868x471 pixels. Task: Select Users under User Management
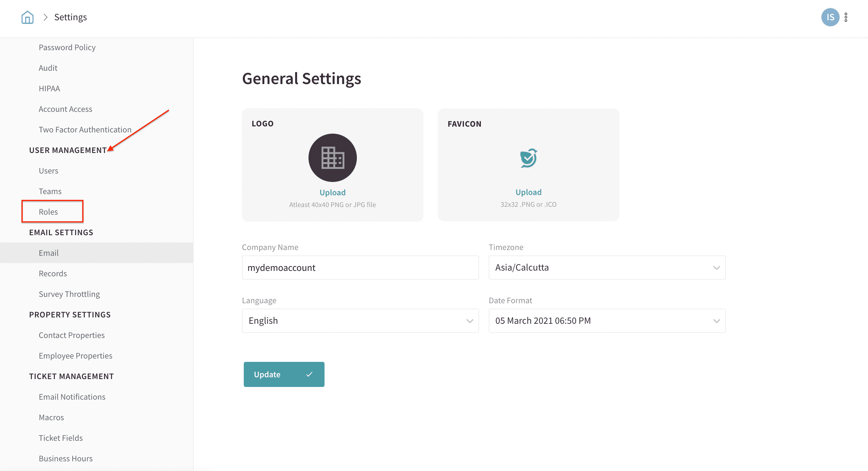click(48, 171)
